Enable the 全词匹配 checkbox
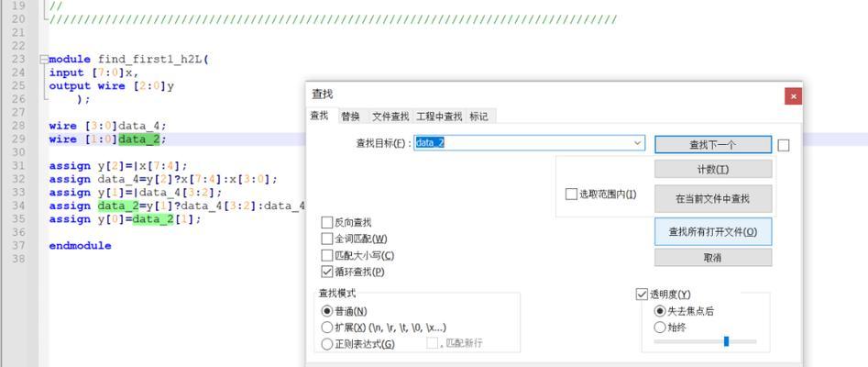This screenshot has width=868, height=367. 326,239
